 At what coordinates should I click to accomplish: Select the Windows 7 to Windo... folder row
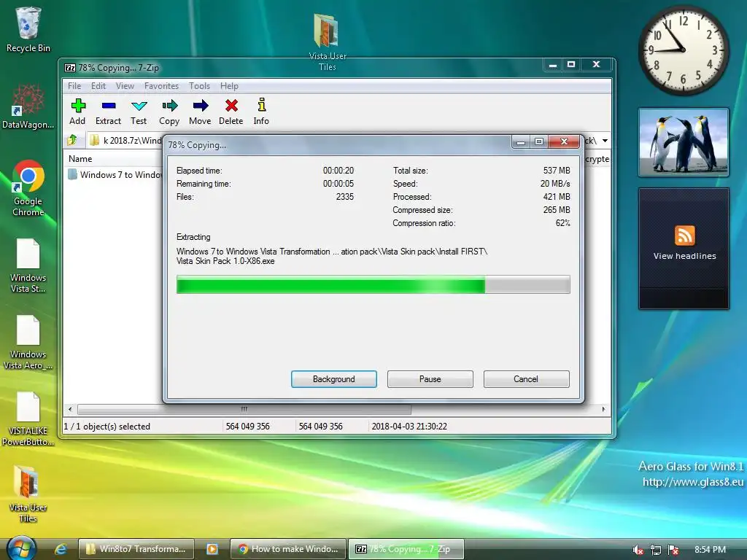click(115, 175)
